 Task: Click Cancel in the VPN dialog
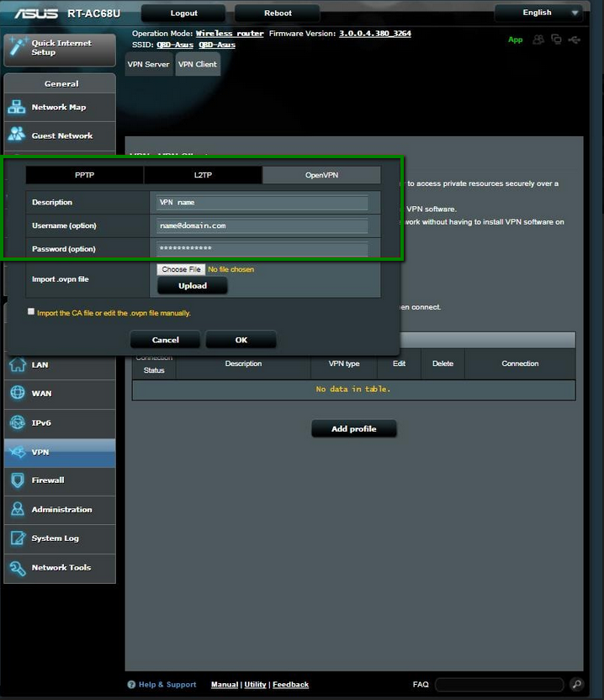pyautogui.click(x=165, y=340)
